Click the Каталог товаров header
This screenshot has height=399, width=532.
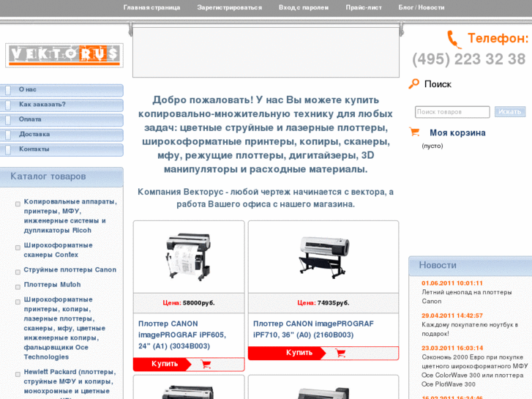coord(61,177)
